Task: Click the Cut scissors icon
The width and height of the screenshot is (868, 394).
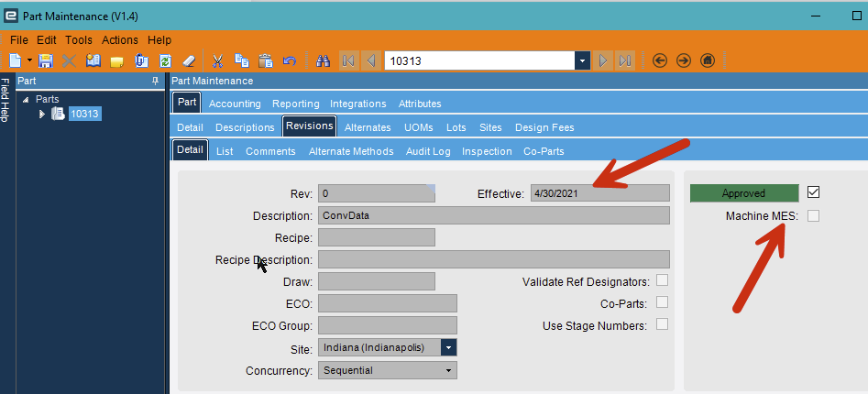Action: pos(217,60)
